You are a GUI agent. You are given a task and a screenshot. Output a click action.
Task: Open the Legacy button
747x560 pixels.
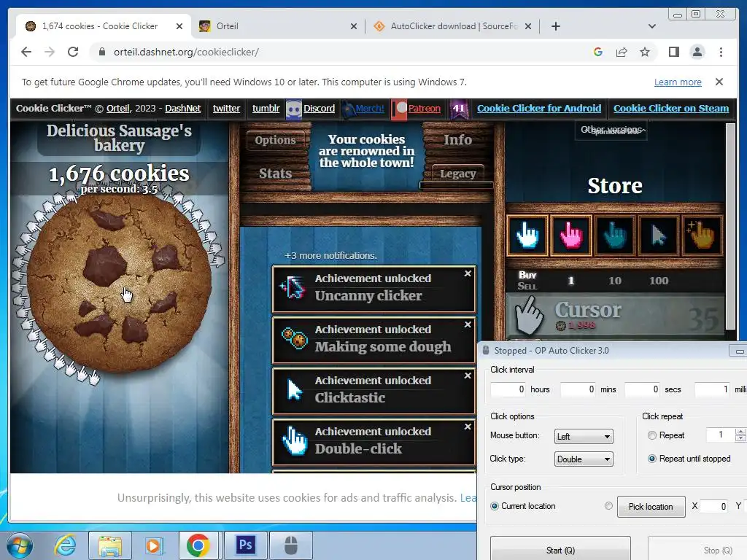click(x=458, y=174)
